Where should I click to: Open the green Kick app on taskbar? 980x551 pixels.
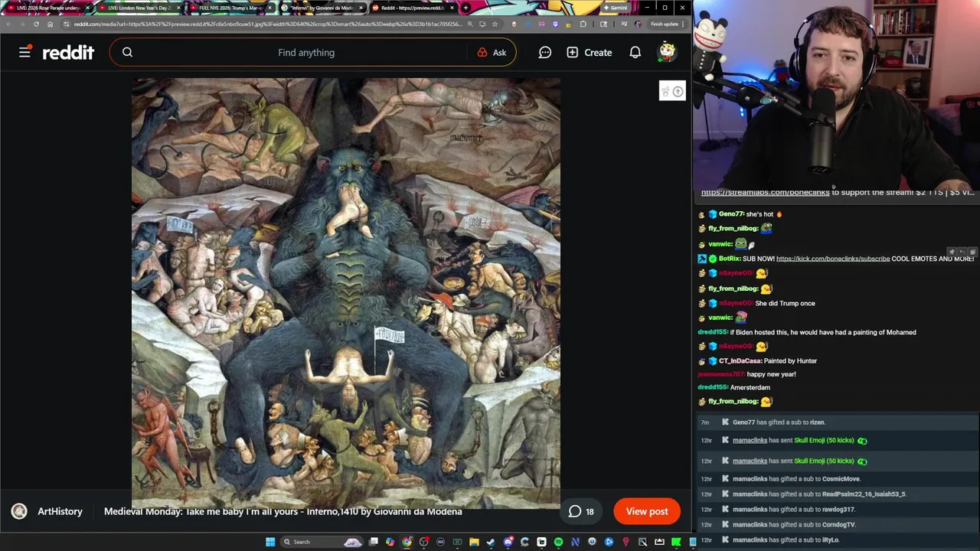coord(676,542)
